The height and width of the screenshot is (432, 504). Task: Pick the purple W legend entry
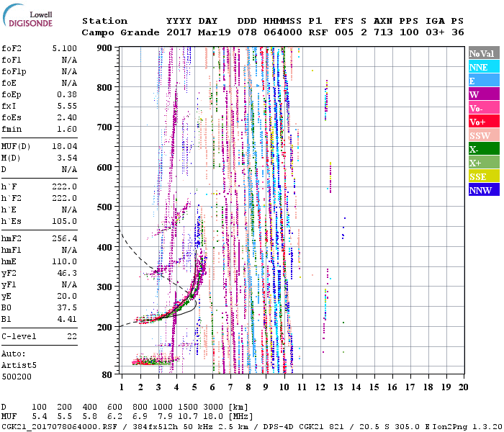tap(483, 94)
